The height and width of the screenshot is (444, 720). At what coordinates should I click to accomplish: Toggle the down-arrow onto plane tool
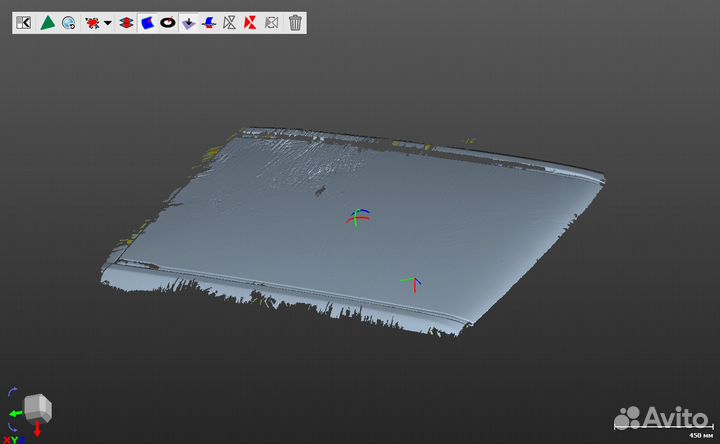(x=189, y=23)
